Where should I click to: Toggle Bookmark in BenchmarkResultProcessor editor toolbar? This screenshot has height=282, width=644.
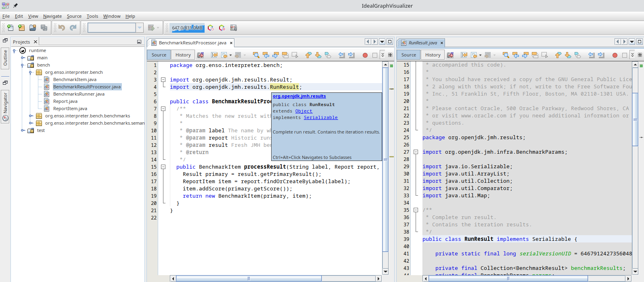pyautogui.click(x=328, y=55)
